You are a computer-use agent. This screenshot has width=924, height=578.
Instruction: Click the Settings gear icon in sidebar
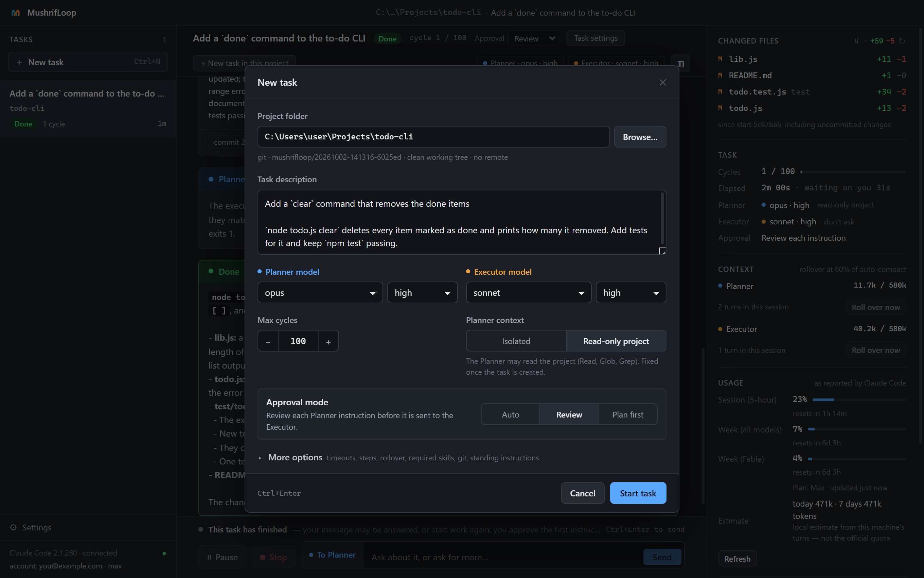coord(13,528)
